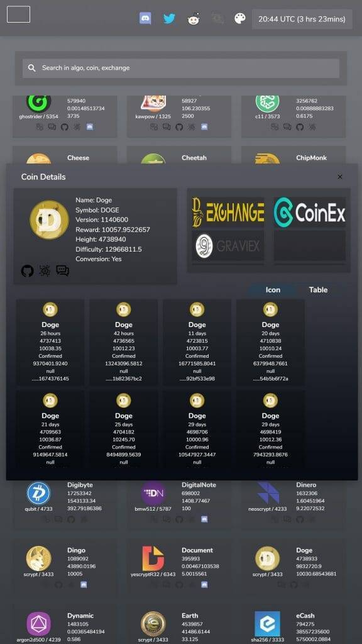The image size is (362, 644).
Task: Click the Digibyte coin logo
Action: click(38, 493)
